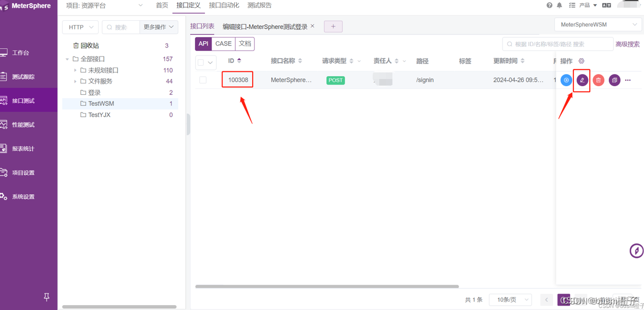The width and height of the screenshot is (644, 310).
Task: Go to the 首页 menu
Action: click(162, 5)
